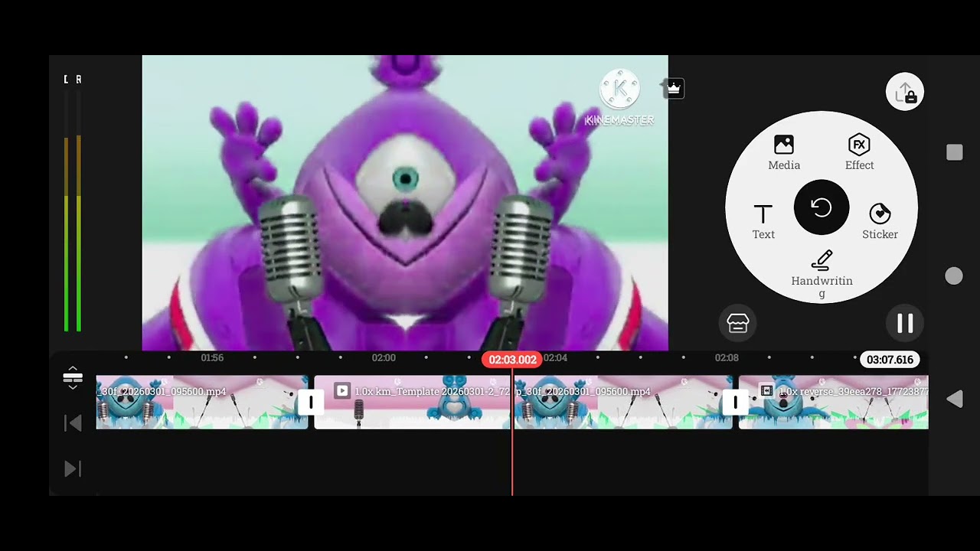
Task: Click the 01:56 ruler mark
Action: click(x=212, y=358)
